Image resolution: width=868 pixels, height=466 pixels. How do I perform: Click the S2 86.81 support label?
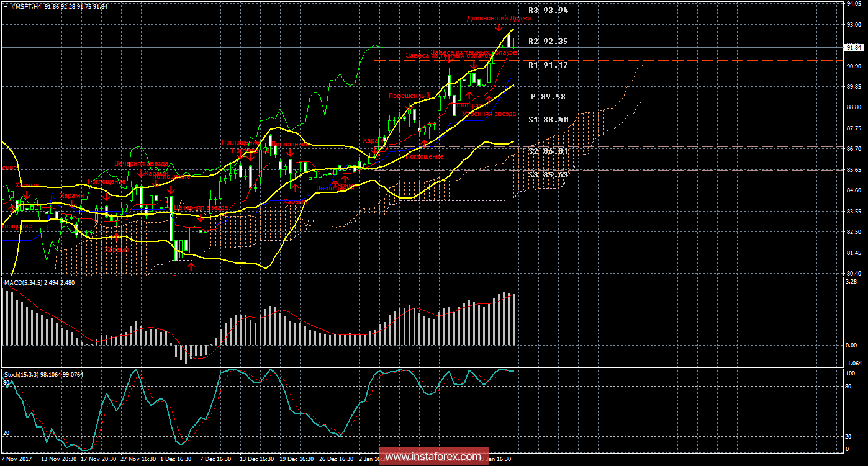pos(548,151)
